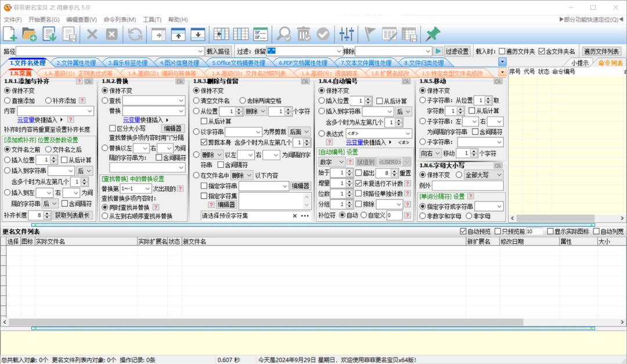Click the 获取列表最长 button
The image size is (627, 364).
(73, 215)
